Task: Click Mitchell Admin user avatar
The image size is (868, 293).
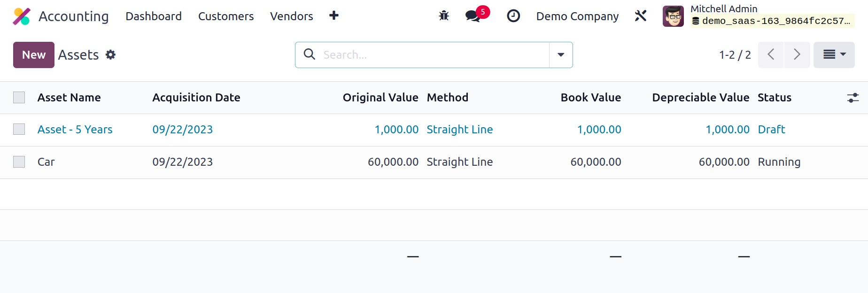Action: (x=673, y=16)
